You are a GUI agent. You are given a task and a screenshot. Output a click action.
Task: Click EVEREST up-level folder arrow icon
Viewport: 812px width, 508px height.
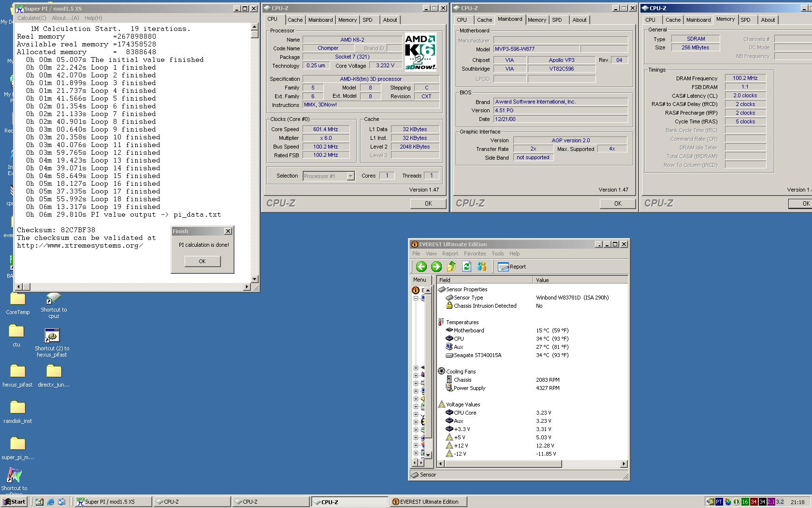(451, 267)
